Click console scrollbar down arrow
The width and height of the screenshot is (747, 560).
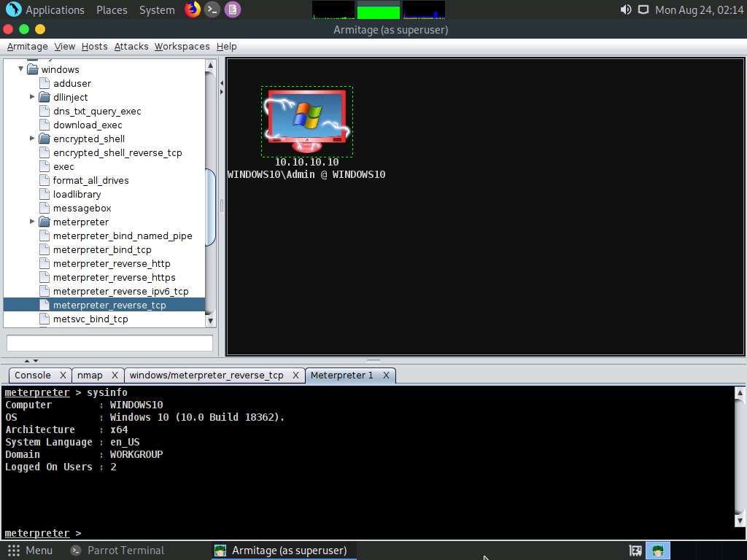[x=740, y=521]
